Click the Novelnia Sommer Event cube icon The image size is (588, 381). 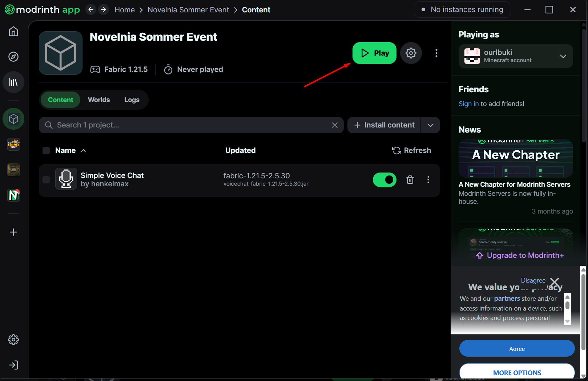coord(61,53)
